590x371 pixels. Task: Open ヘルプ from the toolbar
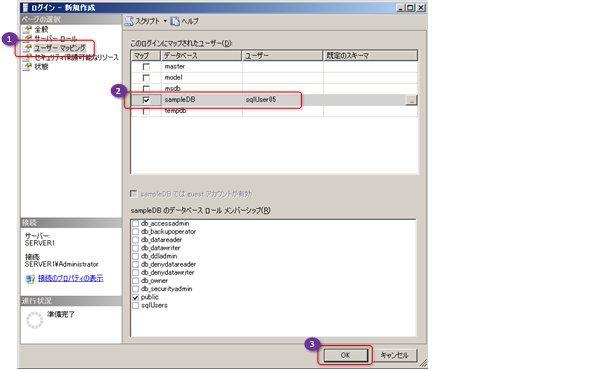coord(184,21)
